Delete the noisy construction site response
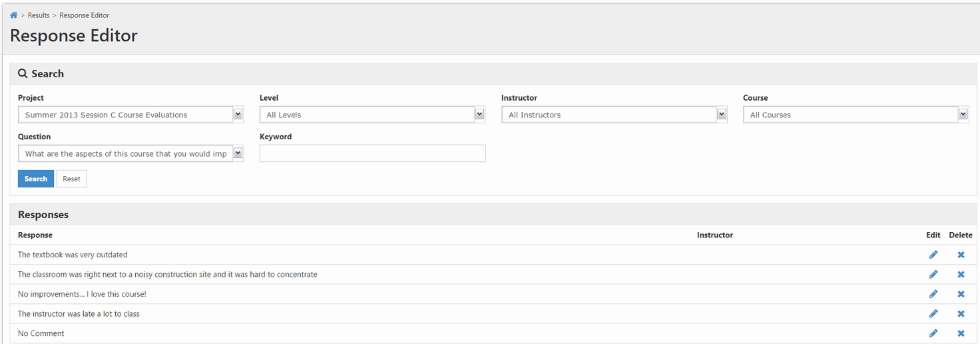Viewport: 980px width, 344px height. point(961,275)
